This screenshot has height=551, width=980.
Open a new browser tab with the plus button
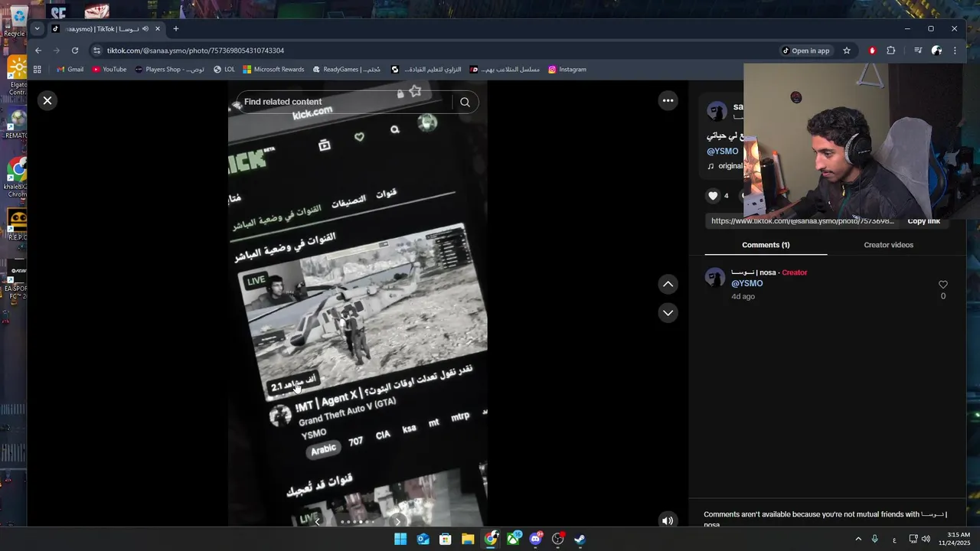pyautogui.click(x=175, y=29)
